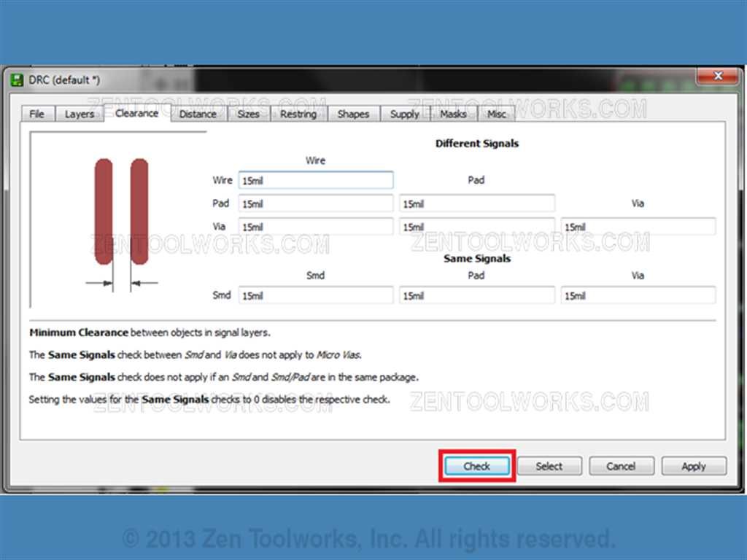The height and width of the screenshot is (560, 747).
Task: Click the Wire-to-Wire clearance field
Action: (316, 181)
